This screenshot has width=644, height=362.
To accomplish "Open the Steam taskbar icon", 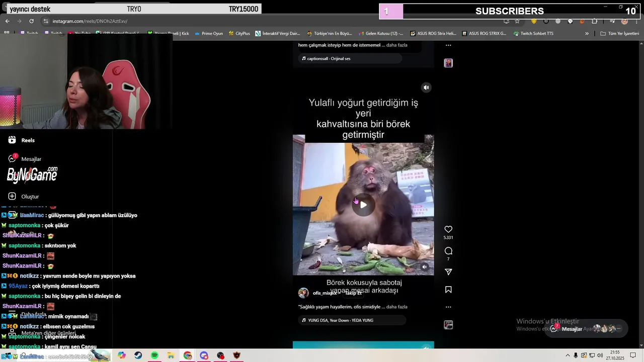I will tap(138, 355).
